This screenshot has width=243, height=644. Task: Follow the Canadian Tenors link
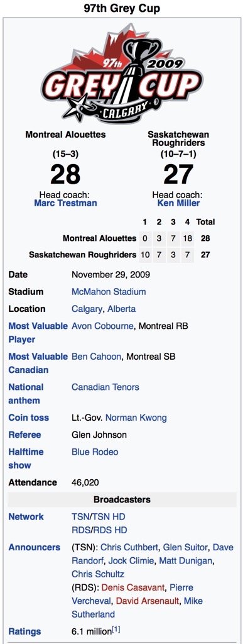pos(105,387)
